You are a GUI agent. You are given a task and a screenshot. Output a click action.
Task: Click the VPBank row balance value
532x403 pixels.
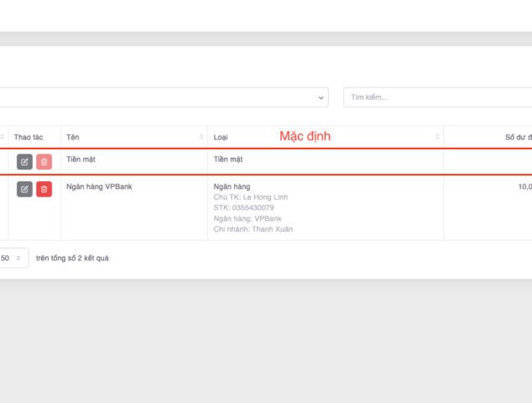[524, 186]
